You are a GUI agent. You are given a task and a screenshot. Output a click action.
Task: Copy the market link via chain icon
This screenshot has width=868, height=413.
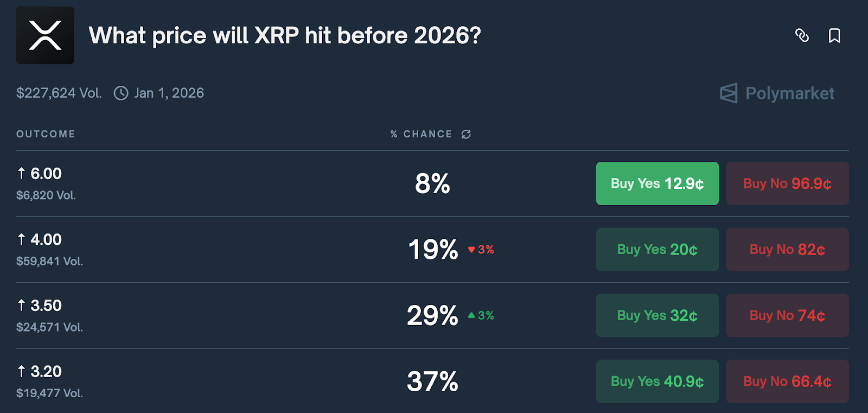[x=802, y=36]
